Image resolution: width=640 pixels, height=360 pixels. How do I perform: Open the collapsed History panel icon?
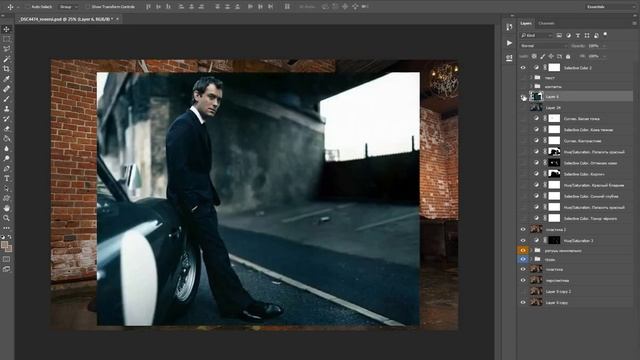tap(509, 27)
